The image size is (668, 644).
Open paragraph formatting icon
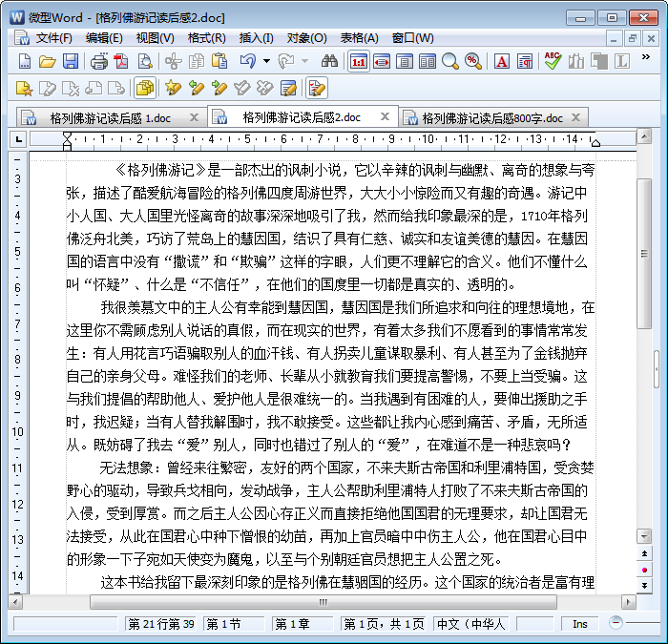[525, 62]
